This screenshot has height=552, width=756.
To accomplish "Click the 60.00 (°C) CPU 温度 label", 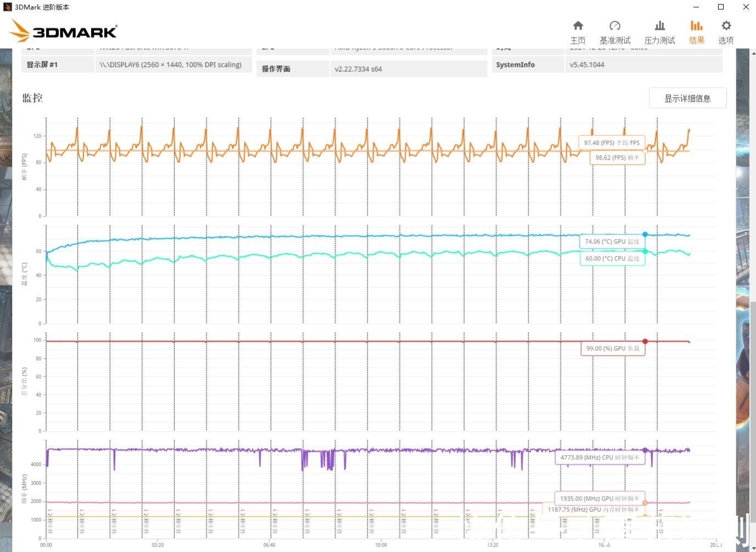I will tap(612, 258).
